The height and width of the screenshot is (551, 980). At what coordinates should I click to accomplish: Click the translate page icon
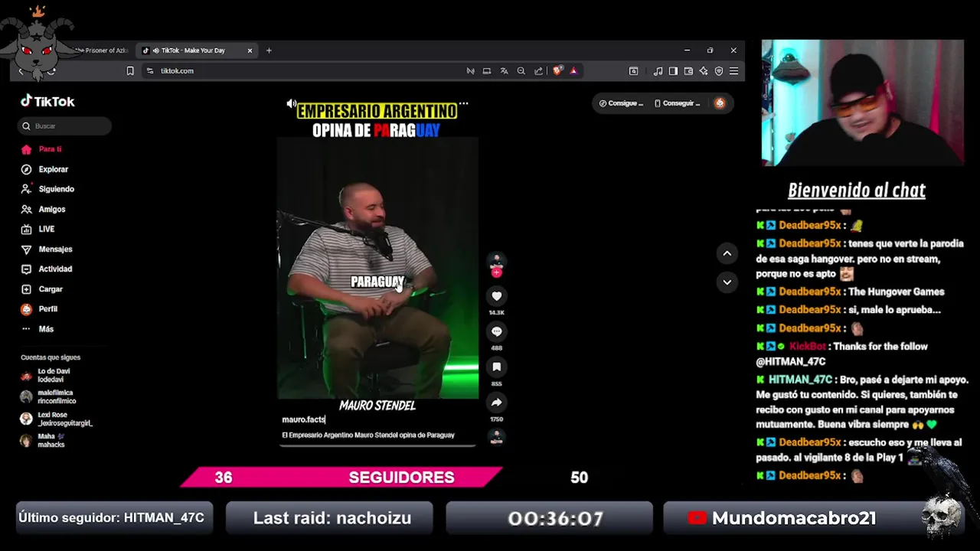504,70
